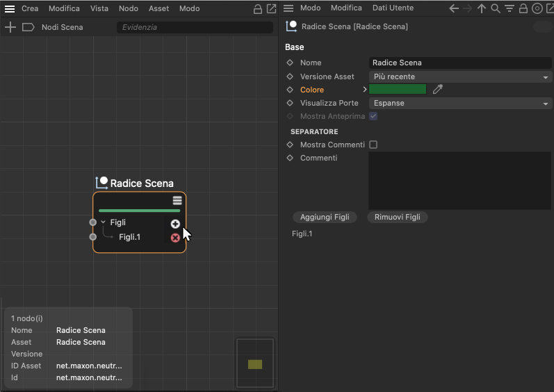Click the Figli.1 input port circle
The height and width of the screenshot is (392, 554).
point(93,237)
